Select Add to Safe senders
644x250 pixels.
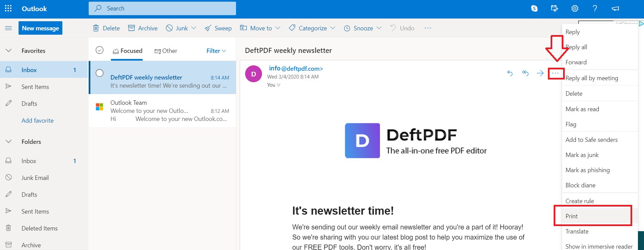click(600, 140)
